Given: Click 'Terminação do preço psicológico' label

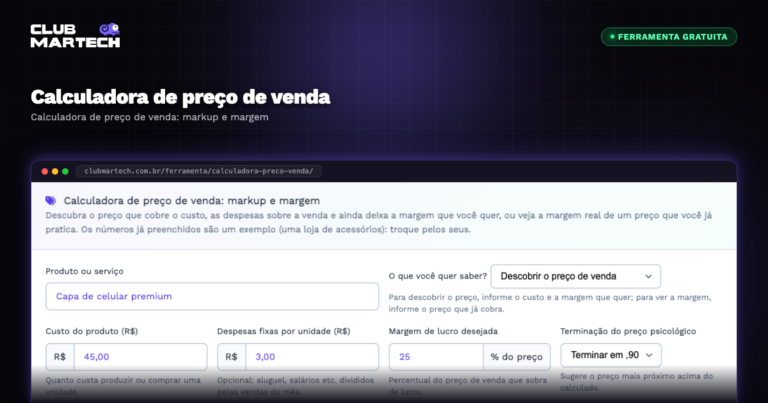Looking at the screenshot, I should pos(628,331).
